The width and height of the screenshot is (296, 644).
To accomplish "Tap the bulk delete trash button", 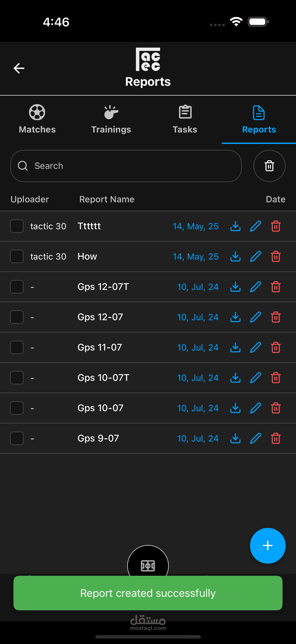I will point(269,166).
